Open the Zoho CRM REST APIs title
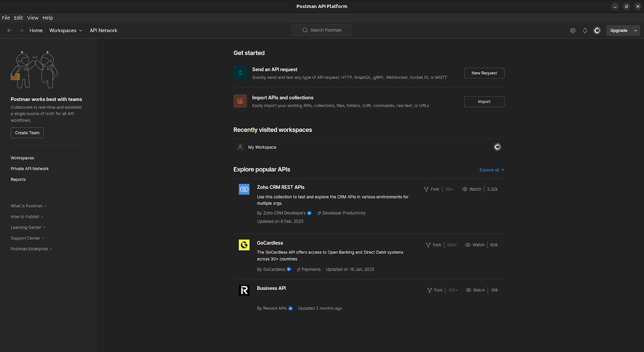The height and width of the screenshot is (352, 644). [x=281, y=187]
